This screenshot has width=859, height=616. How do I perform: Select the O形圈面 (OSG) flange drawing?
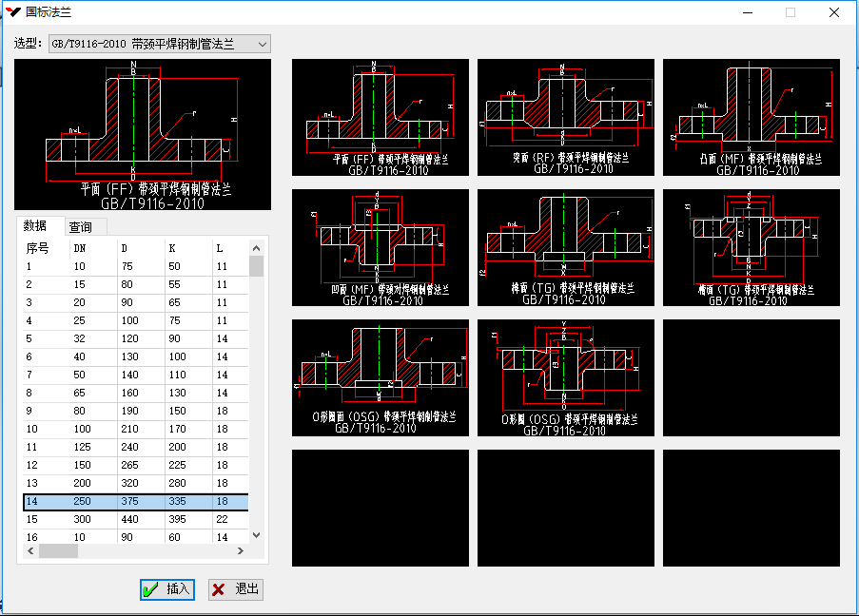click(381, 377)
